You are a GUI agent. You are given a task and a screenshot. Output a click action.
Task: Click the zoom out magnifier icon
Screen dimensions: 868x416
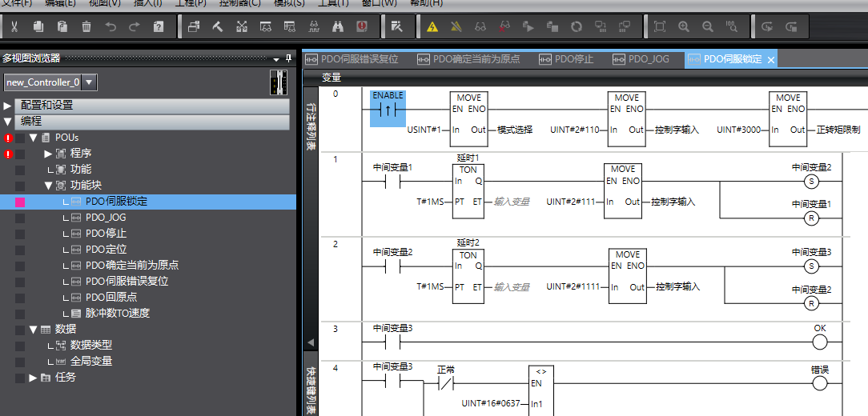707,27
